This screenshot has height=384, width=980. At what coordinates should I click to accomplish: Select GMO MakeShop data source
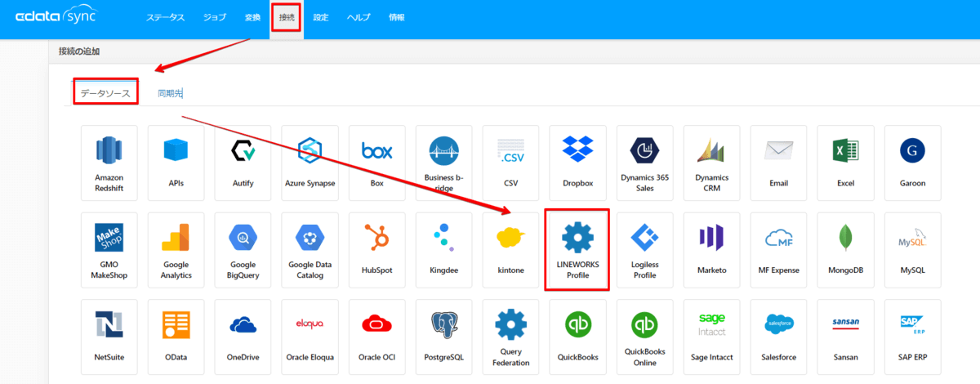109,249
